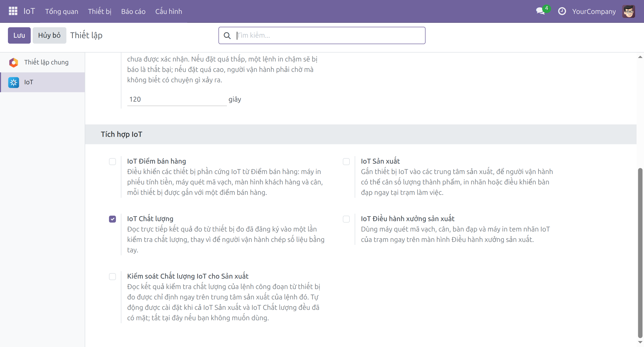Enable the IoT Sản xuất checkbox
644x347 pixels.
tap(346, 161)
